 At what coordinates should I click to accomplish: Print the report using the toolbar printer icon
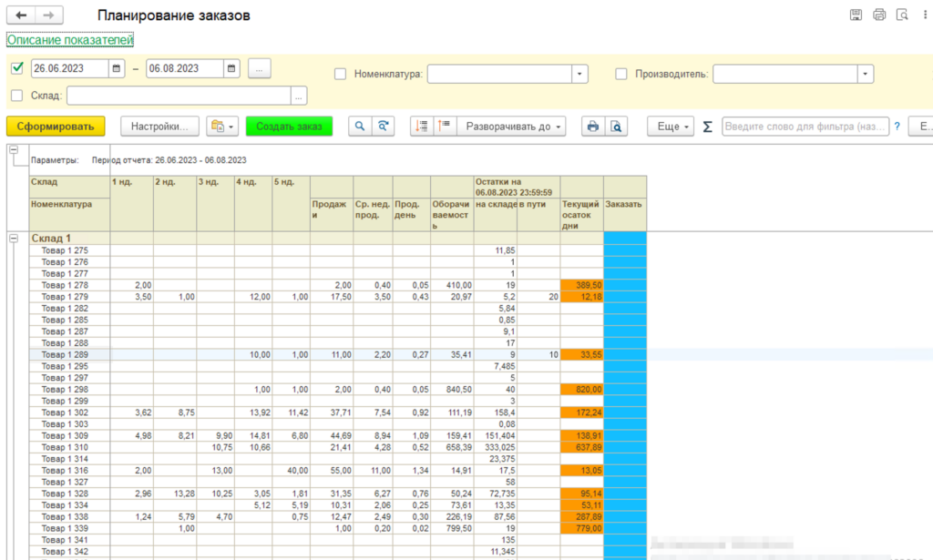(x=592, y=126)
